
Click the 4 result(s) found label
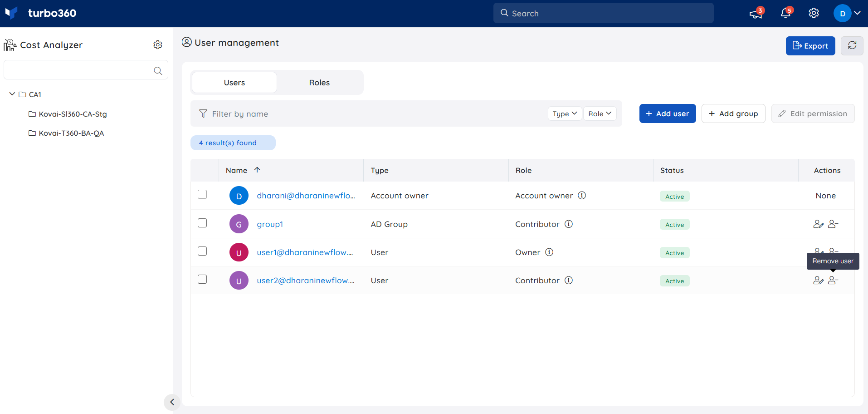(x=233, y=143)
